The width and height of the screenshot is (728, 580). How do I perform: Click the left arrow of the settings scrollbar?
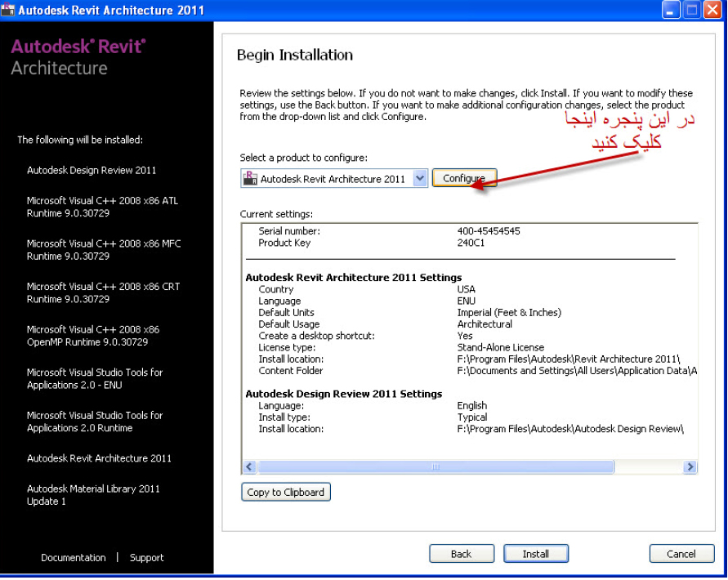coord(249,467)
